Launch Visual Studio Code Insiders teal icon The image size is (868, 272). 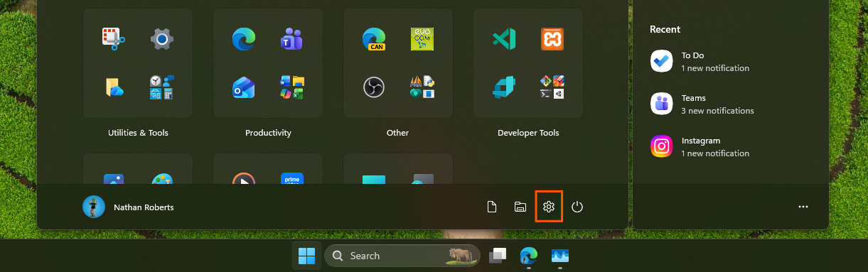(x=504, y=38)
